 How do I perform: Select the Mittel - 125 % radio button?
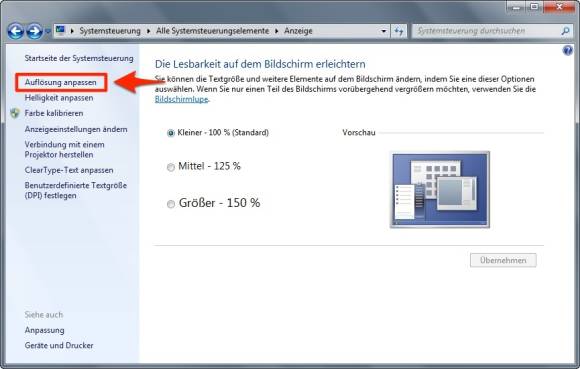(171, 167)
